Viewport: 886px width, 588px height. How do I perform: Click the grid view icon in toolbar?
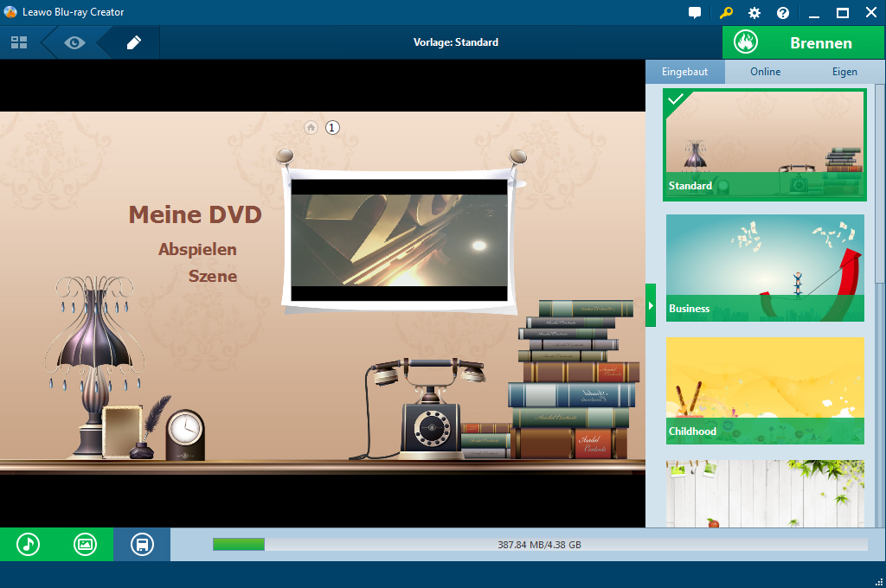[x=19, y=42]
